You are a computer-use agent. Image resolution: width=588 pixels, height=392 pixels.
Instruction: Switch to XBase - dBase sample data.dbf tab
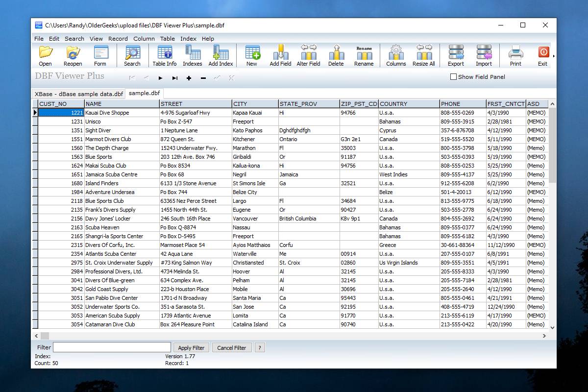(x=79, y=94)
